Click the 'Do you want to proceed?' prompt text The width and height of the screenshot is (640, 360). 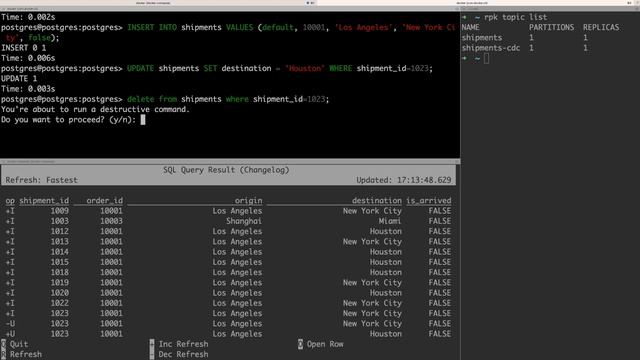tap(68, 120)
